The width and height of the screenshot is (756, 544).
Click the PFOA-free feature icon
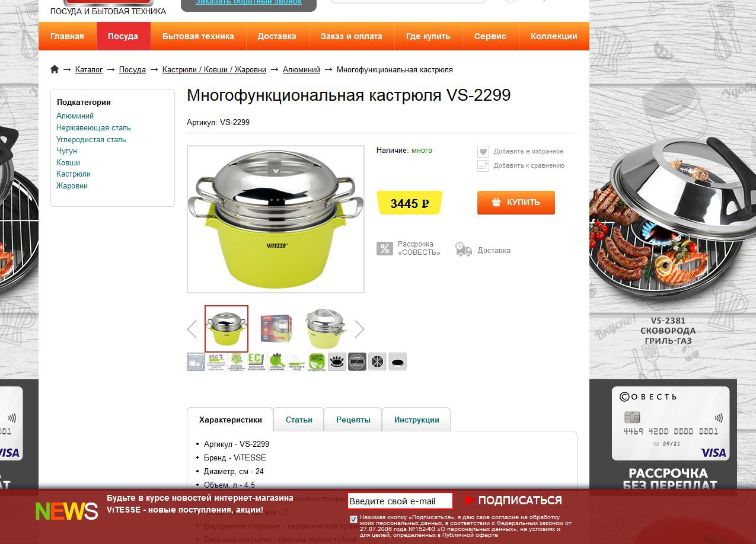tap(317, 361)
